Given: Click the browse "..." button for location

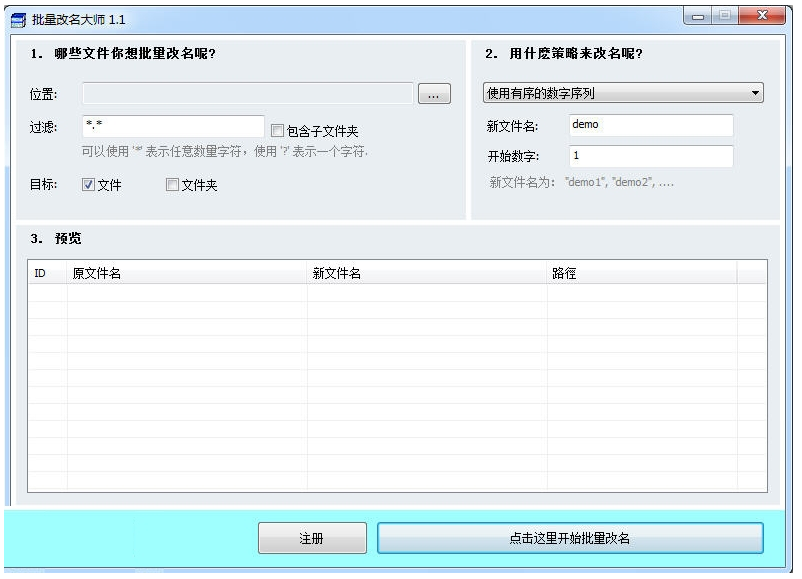Looking at the screenshot, I should pyautogui.click(x=433, y=95).
